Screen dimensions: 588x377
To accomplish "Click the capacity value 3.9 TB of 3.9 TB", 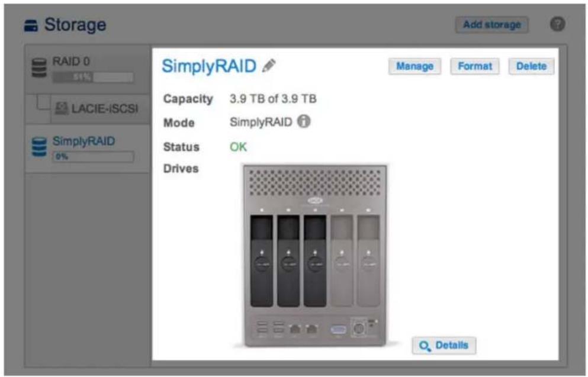I will coord(273,99).
